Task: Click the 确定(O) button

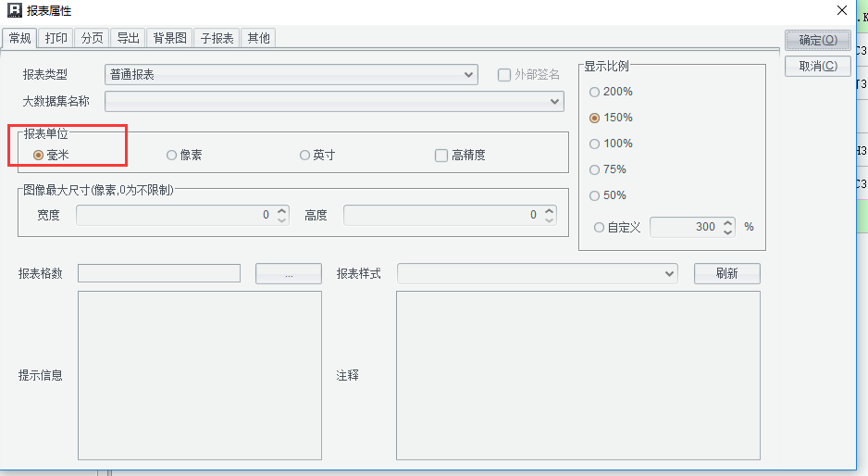Action: click(818, 40)
